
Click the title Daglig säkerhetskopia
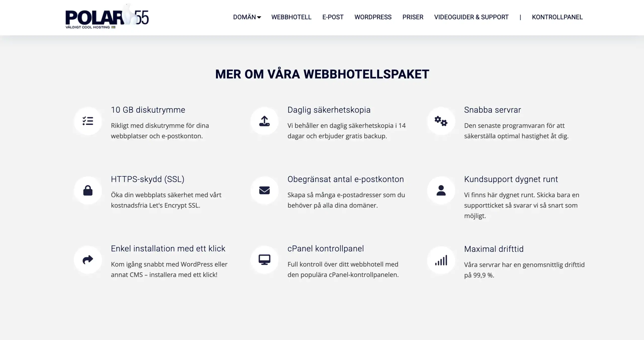point(329,110)
